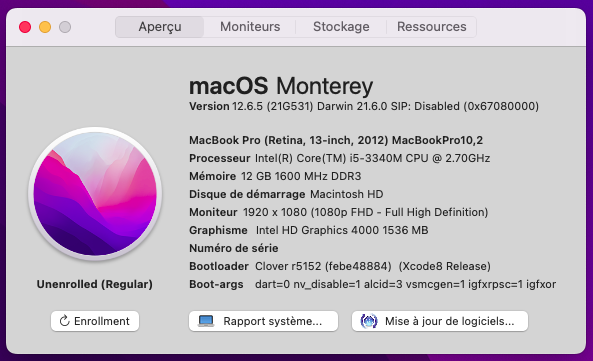The width and height of the screenshot is (593, 361).
Task: Click the 1920 x 1080 monitor value
Action: point(365,212)
